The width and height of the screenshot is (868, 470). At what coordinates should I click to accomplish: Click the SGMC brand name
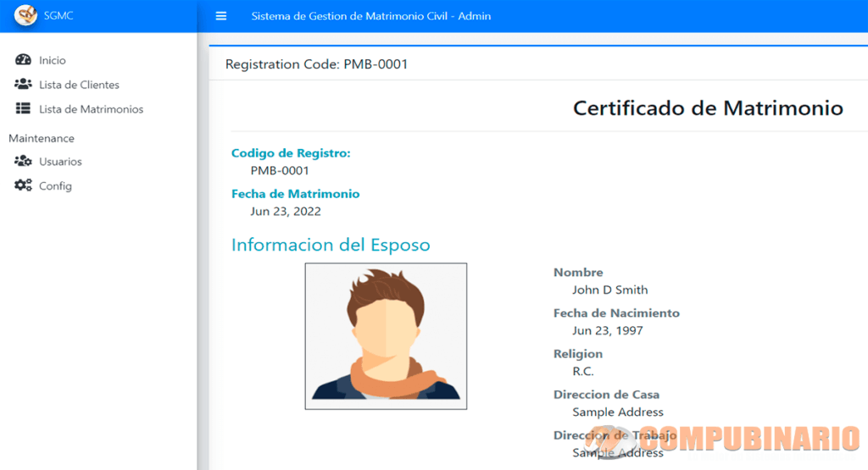tap(58, 15)
